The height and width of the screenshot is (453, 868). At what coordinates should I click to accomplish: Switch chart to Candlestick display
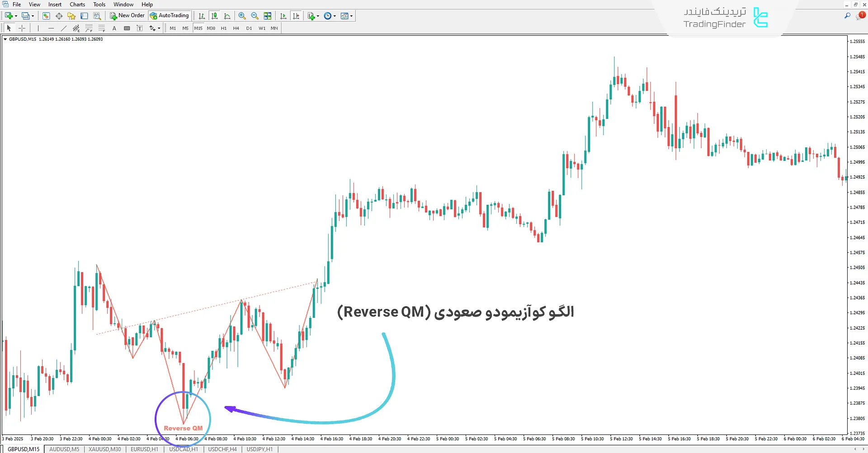pyautogui.click(x=214, y=15)
